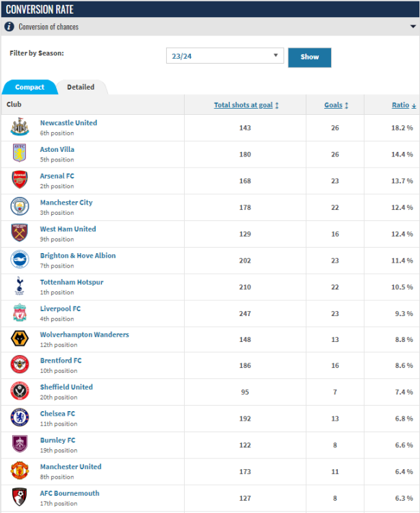
Task: Open the Brighton & Hove Albion link
Action: pos(78,256)
